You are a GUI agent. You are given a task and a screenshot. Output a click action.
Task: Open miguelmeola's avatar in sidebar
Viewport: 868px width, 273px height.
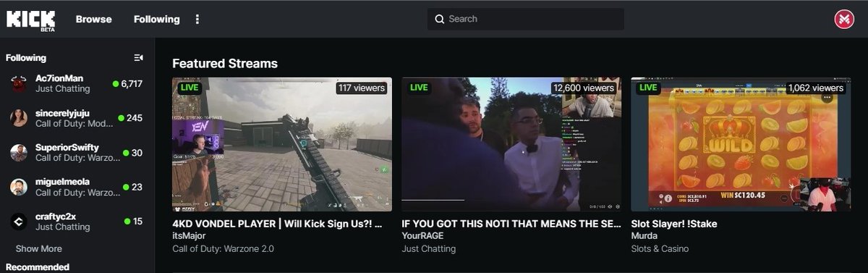pos(20,187)
